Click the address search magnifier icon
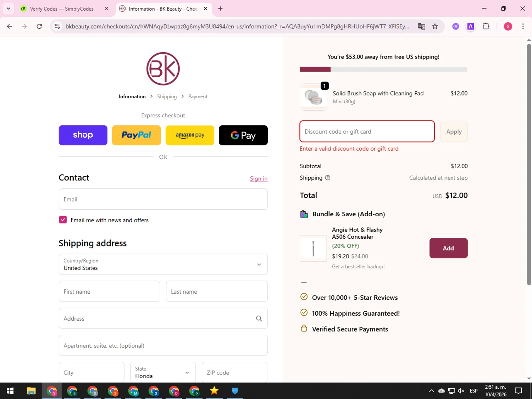Screen dimensions: 532x399 coord(259,318)
